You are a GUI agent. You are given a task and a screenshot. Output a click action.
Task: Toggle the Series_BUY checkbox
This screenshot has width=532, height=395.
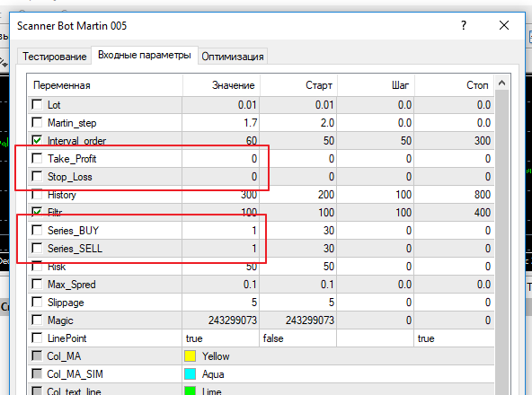pos(37,230)
